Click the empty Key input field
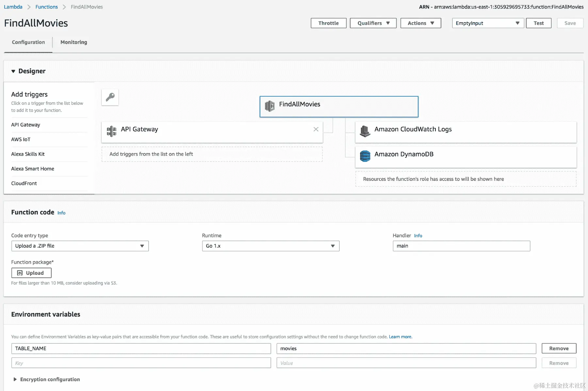Screen dimensions: 588x391 pyautogui.click(x=141, y=363)
